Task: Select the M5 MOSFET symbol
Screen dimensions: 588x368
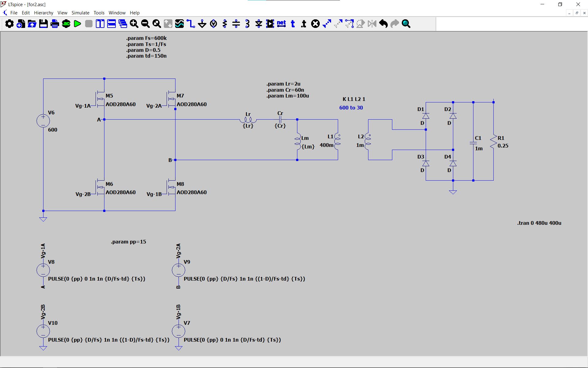Action: (x=100, y=99)
